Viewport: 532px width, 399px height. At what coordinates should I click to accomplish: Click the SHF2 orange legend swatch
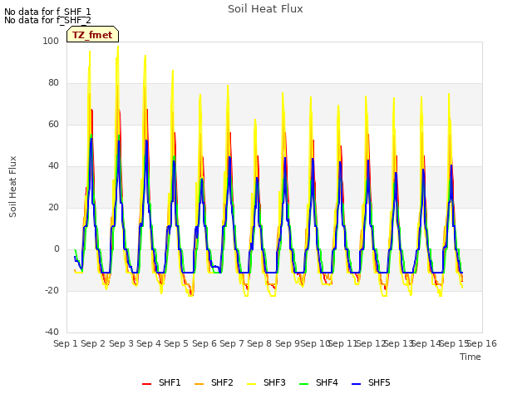(199, 384)
